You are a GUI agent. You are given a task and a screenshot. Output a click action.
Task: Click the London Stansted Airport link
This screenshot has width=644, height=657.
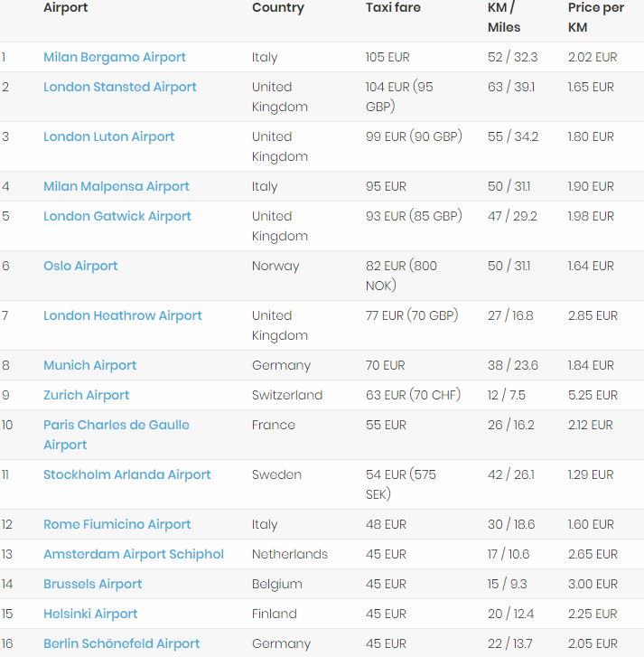tap(120, 87)
